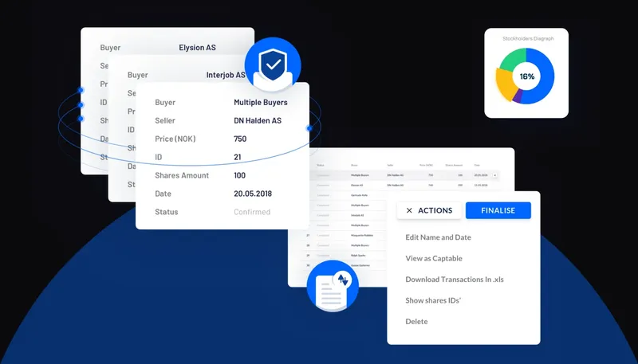
Task: Click Ralph Sparks in transactions table
Action: point(358,256)
